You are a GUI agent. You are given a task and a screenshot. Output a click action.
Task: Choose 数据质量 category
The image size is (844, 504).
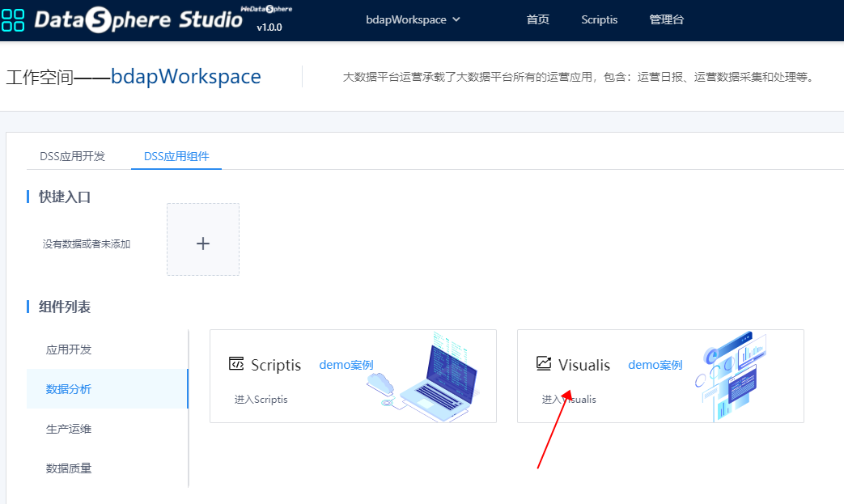(x=69, y=468)
